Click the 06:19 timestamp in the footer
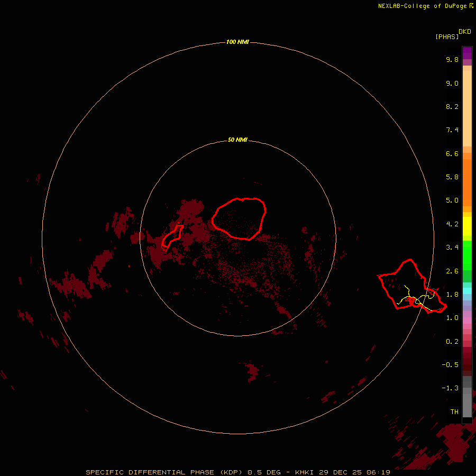 pos(378,472)
